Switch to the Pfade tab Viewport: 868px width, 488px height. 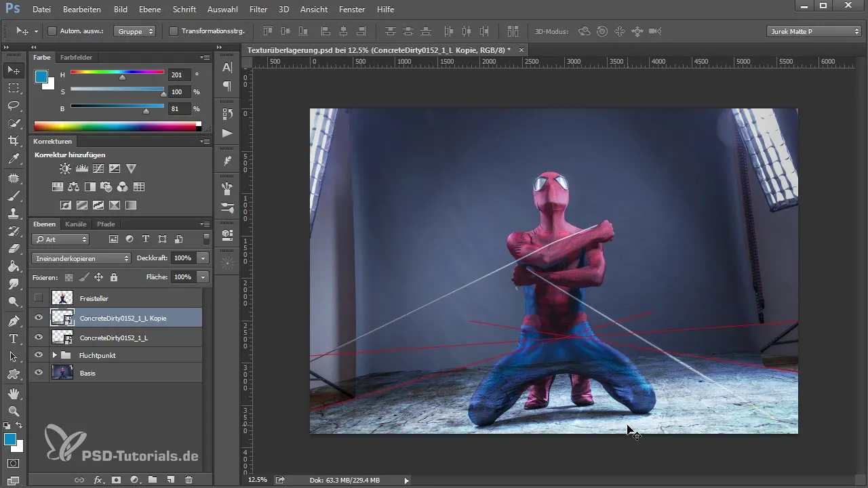(x=106, y=224)
